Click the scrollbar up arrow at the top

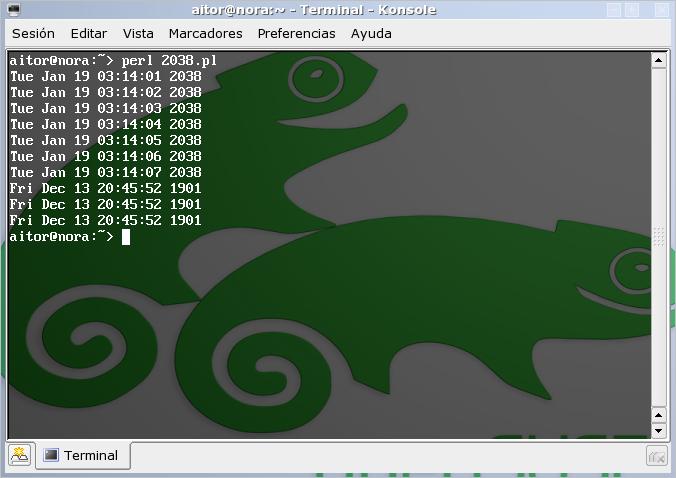coord(658,59)
